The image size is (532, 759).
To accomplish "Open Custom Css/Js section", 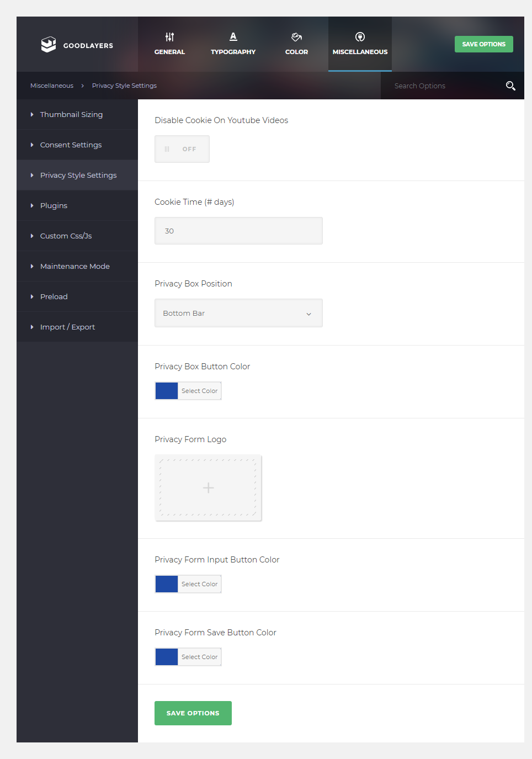I will point(77,236).
